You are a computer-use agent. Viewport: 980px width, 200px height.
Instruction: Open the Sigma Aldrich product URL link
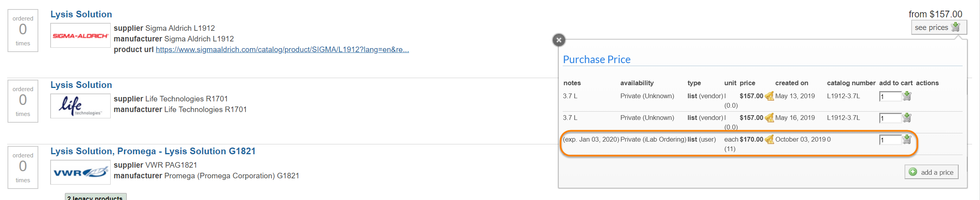click(282, 50)
